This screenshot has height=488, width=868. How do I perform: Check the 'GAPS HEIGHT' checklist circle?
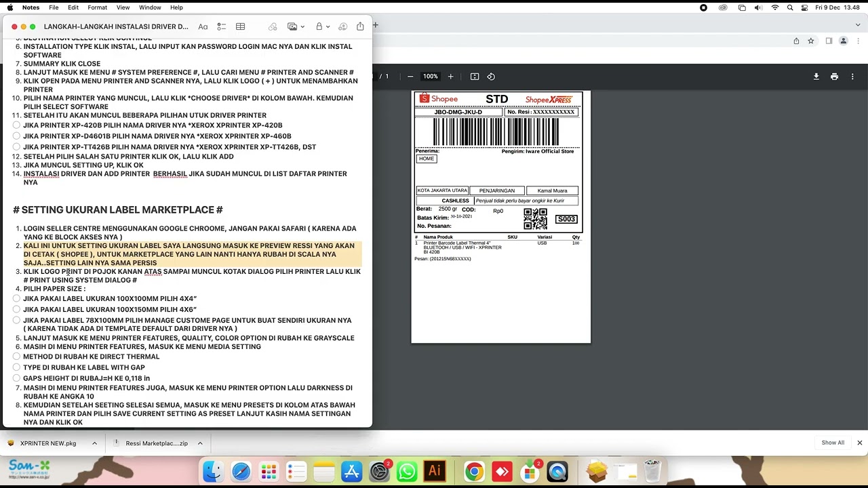click(x=16, y=378)
